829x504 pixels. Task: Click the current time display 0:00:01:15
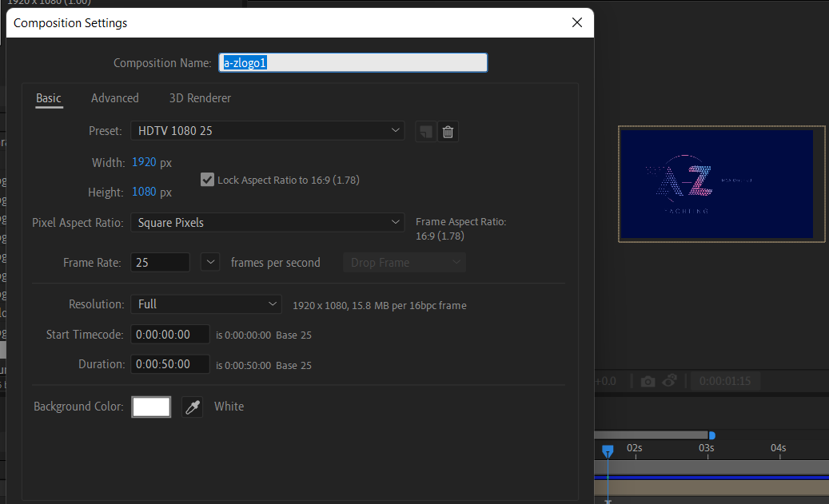pos(725,380)
